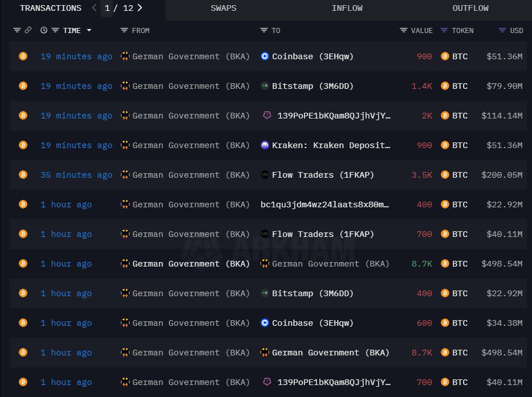Screen dimensions: 532x397
Task: Select the TRANSACTIONS tab
Action: (51, 8)
